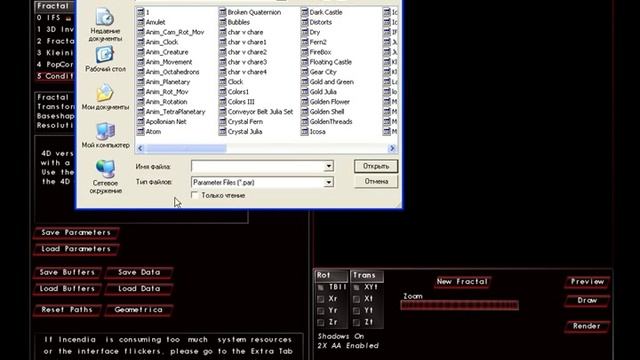Select the Crystal Fern file icon
This screenshot has height=360, width=640.
coord(223,121)
